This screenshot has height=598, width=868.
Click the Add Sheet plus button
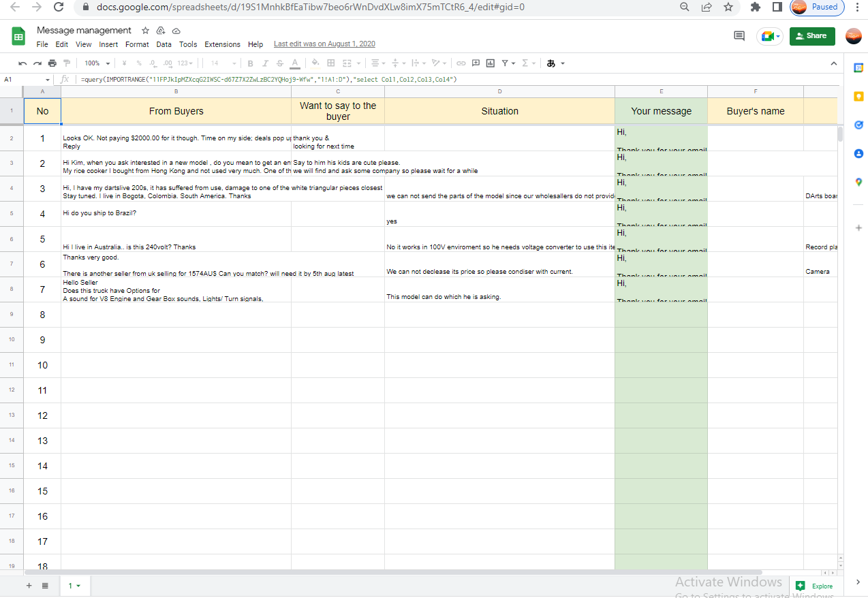[29, 586]
